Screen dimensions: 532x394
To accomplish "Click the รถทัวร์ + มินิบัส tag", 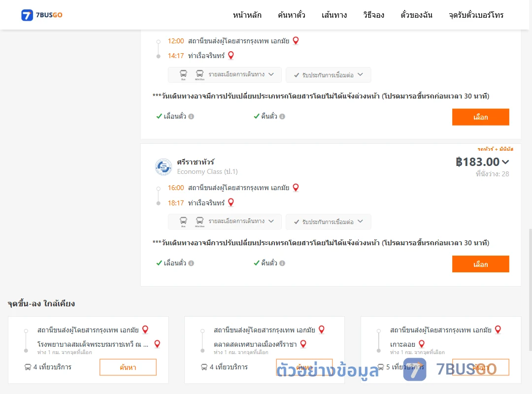I will pyautogui.click(x=496, y=149).
